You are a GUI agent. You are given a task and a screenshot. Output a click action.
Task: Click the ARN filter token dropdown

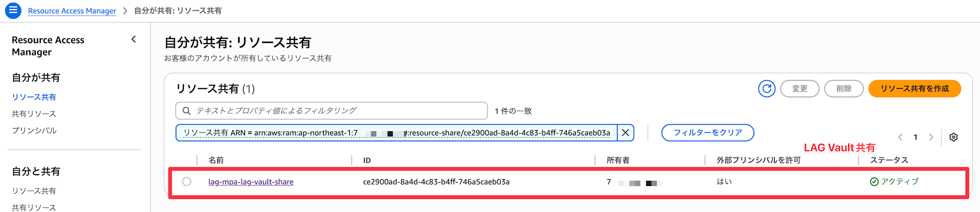(x=397, y=133)
